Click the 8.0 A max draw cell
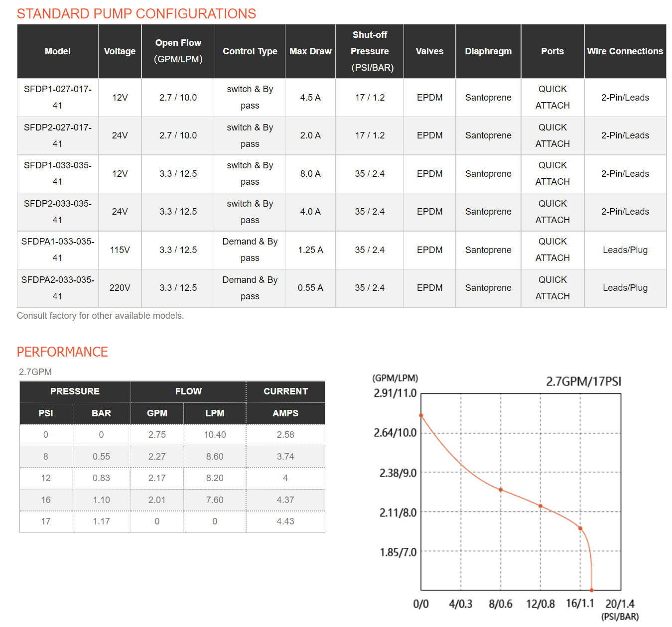This screenshot has height=627, width=672. [x=310, y=174]
